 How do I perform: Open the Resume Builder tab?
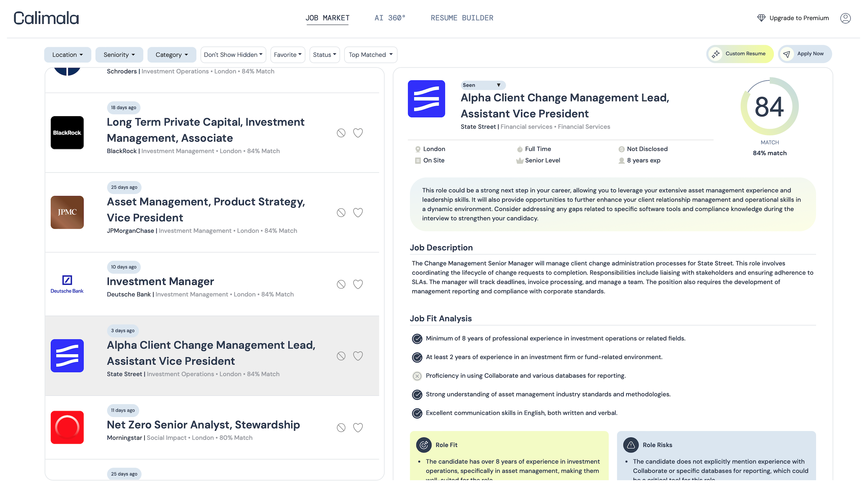coord(462,18)
